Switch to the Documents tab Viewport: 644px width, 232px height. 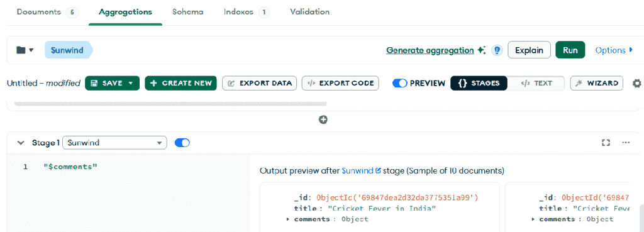pos(47,12)
